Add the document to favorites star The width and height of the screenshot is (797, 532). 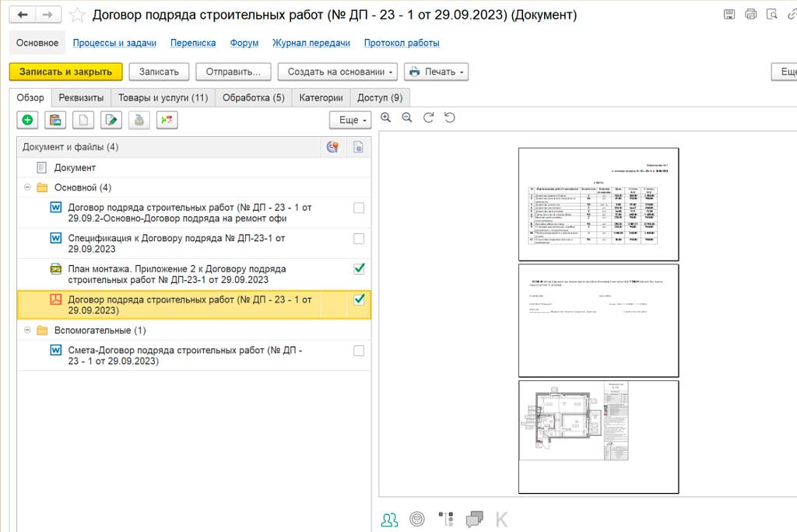coord(77,15)
